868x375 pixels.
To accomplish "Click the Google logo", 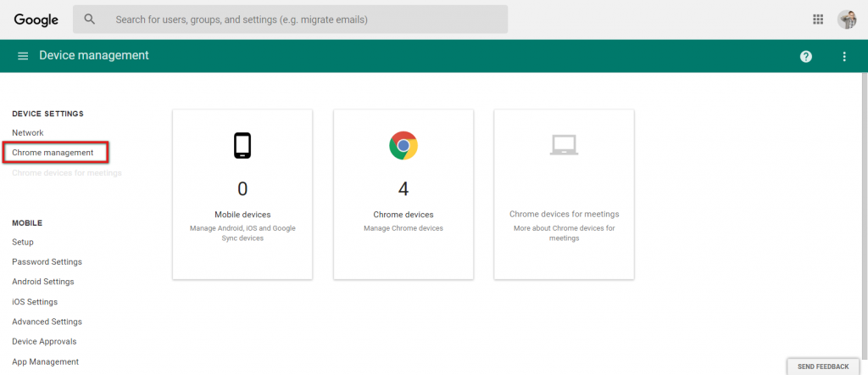I will pyautogui.click(x=36, y=20).
